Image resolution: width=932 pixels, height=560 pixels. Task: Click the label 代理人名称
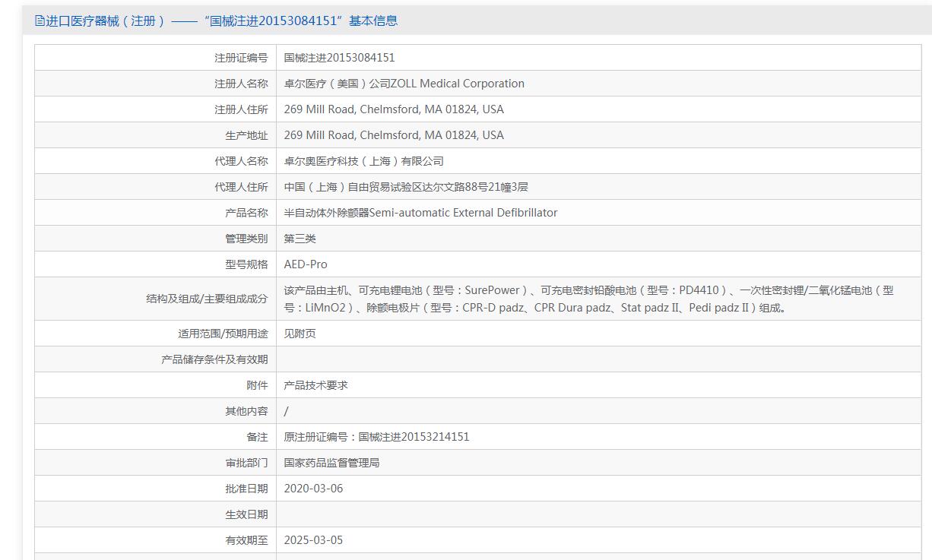pos(241,161)
